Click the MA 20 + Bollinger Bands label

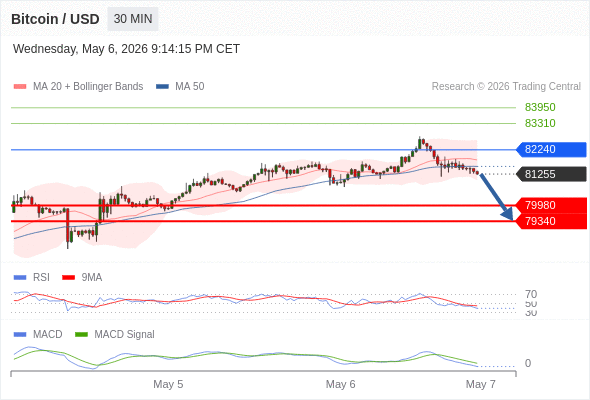click(x=88, y=87)
